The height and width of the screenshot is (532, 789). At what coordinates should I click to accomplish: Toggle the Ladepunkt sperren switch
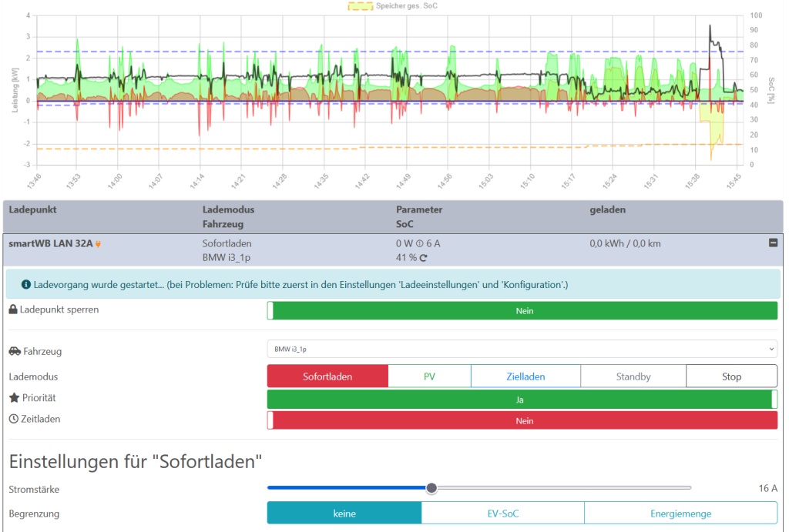(522, 311)
